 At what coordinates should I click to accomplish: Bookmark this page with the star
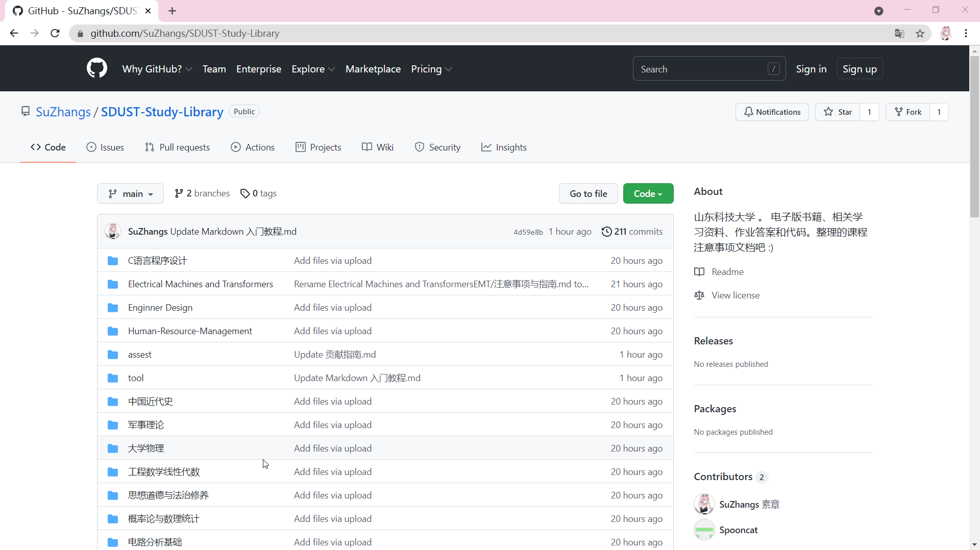pyautogui.click(x=920, y=33)
